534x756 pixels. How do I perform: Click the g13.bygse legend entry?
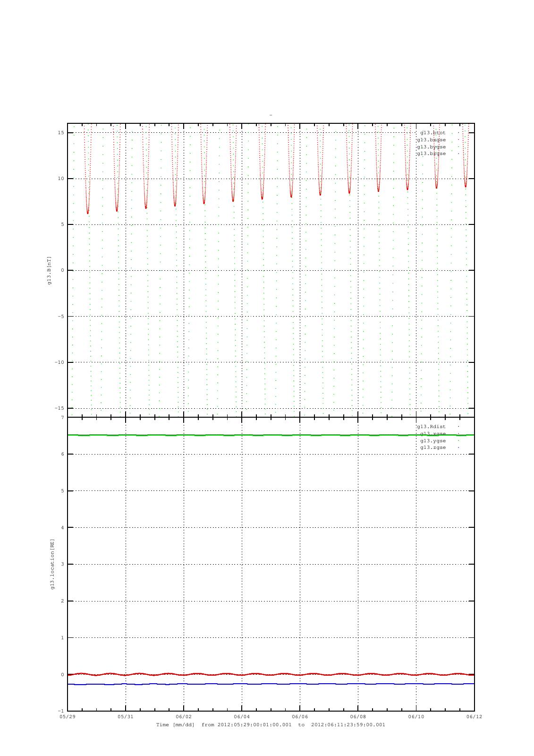click(431, 146)
